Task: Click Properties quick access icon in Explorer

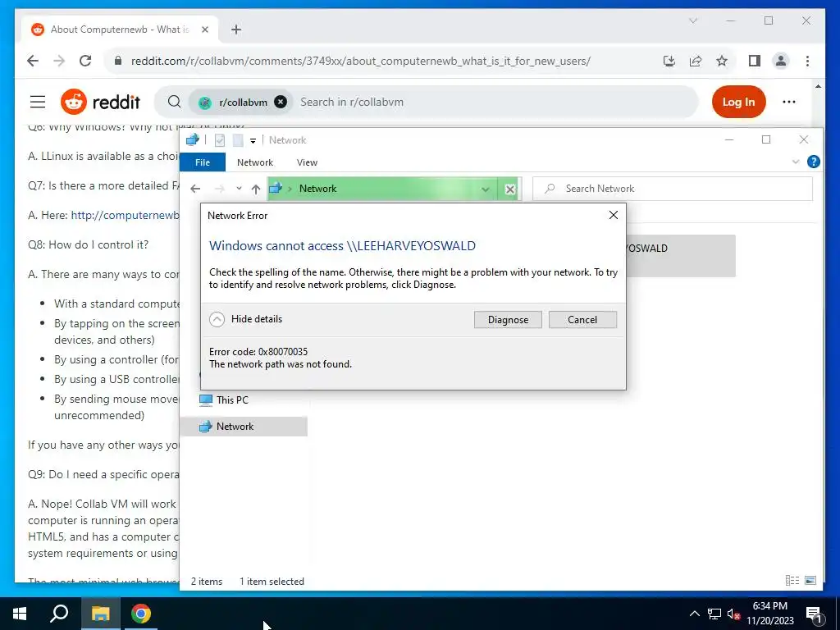Action: click(x=220, y=140)
